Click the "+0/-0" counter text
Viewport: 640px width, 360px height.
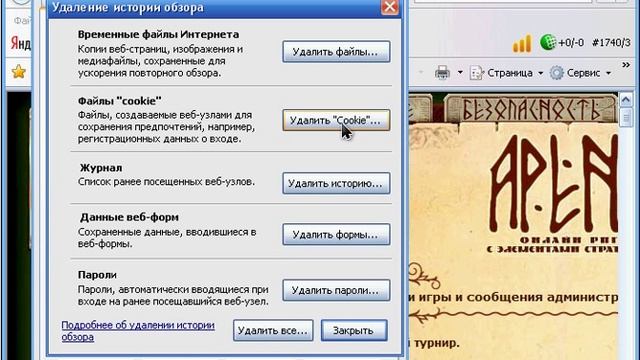coord(571,42)
